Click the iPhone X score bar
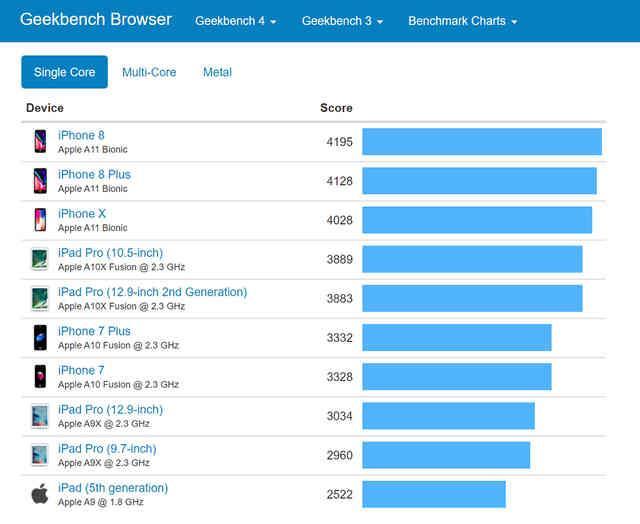640x524 pixels. click(x=477, y=220)
